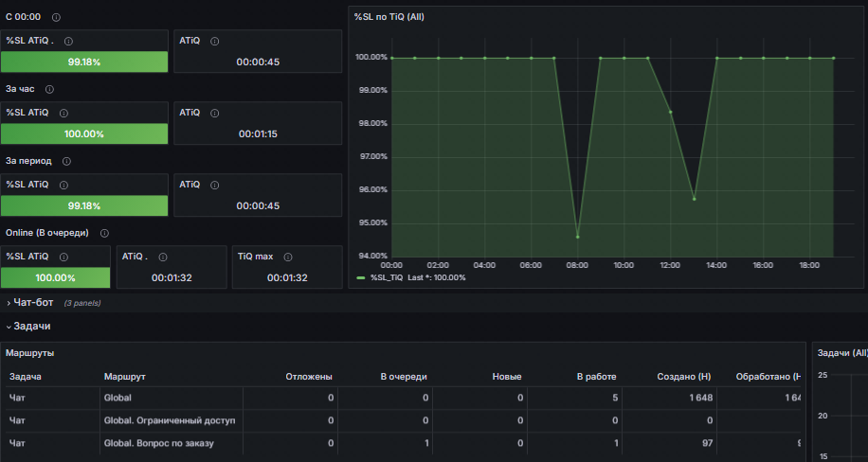Open the '%SL по TiQ (All)' panel title menu
This screenshot has height=462, width=868.
pos(389,17)
